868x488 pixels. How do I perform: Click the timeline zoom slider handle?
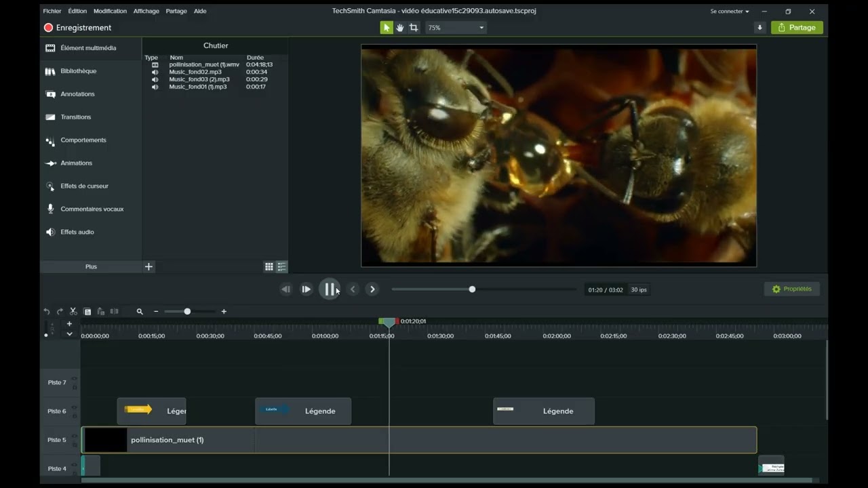(x=187, y=312)
